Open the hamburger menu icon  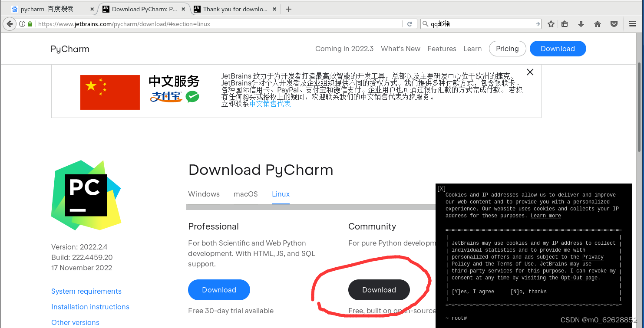coord(633,24)
